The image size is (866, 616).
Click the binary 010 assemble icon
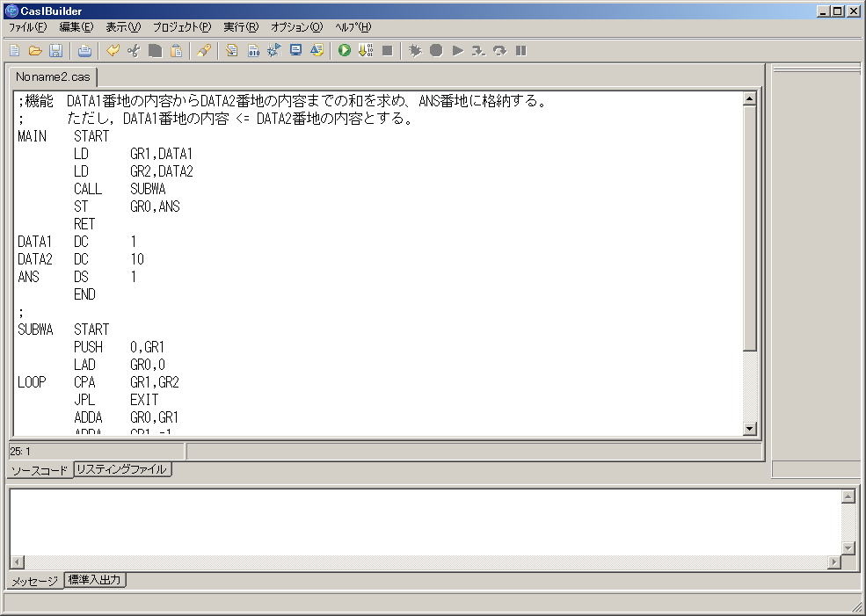click(253, 51)
